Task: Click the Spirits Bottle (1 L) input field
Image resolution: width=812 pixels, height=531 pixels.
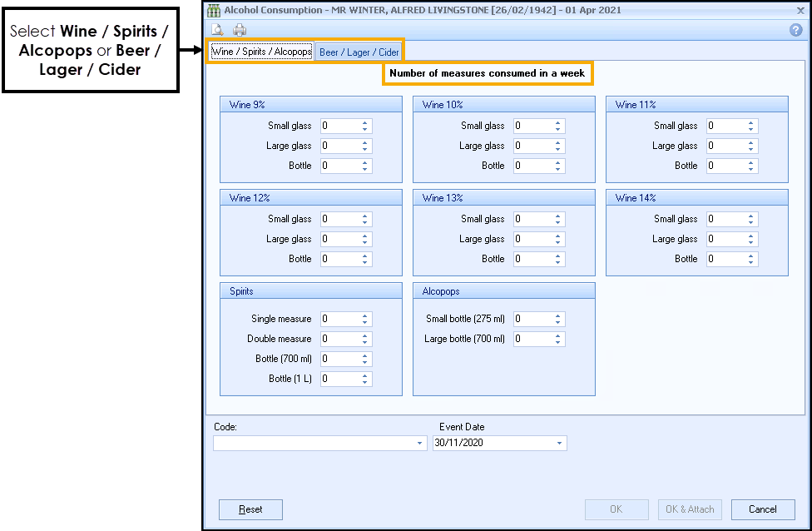Action: point(339,379)
